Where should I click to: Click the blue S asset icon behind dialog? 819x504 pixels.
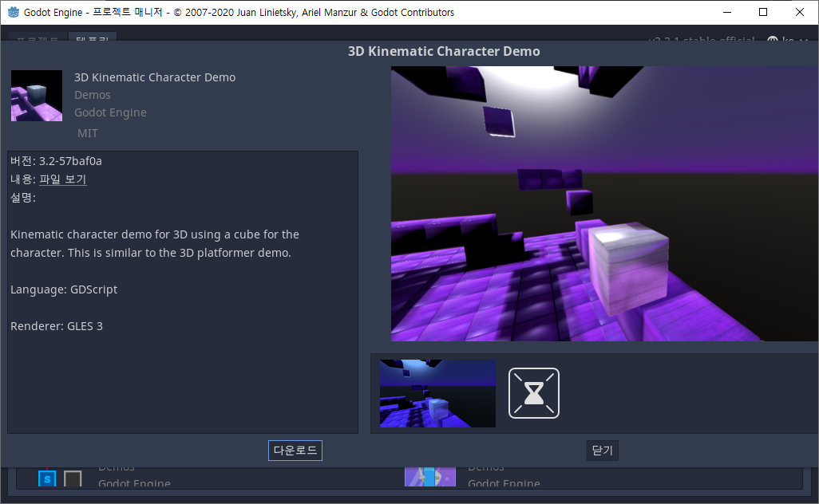pyautogui.click(x=47, y=478)
